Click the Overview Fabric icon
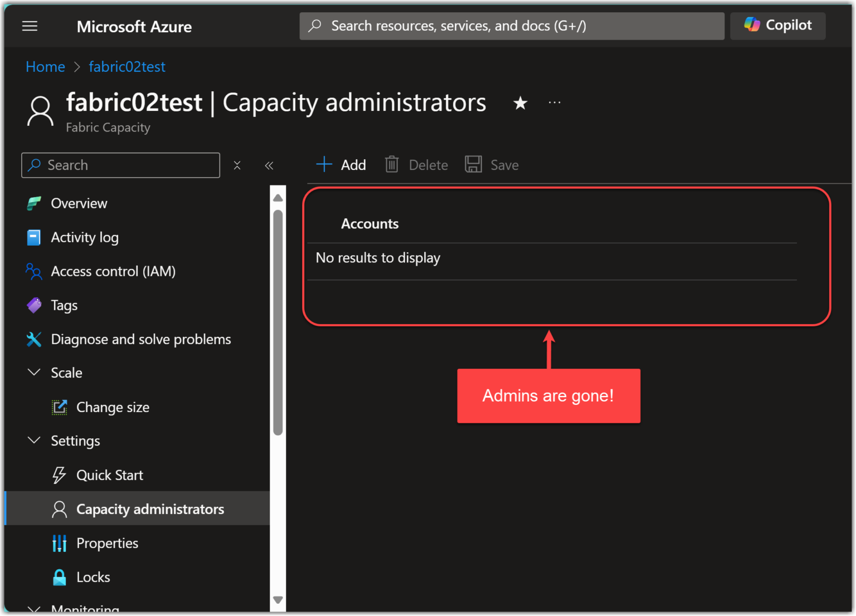Screen dimensions: 856x616 point(34,204)
